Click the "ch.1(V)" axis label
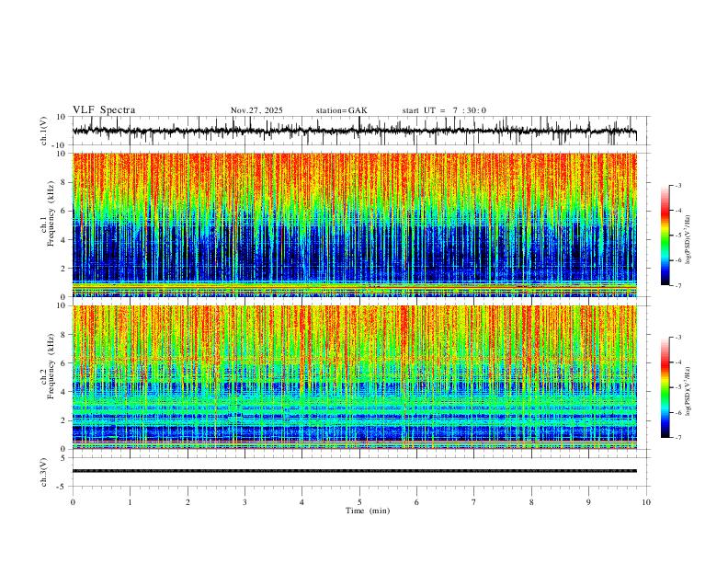The width and height of the screenshot is (728, 563). pos(44,131)
